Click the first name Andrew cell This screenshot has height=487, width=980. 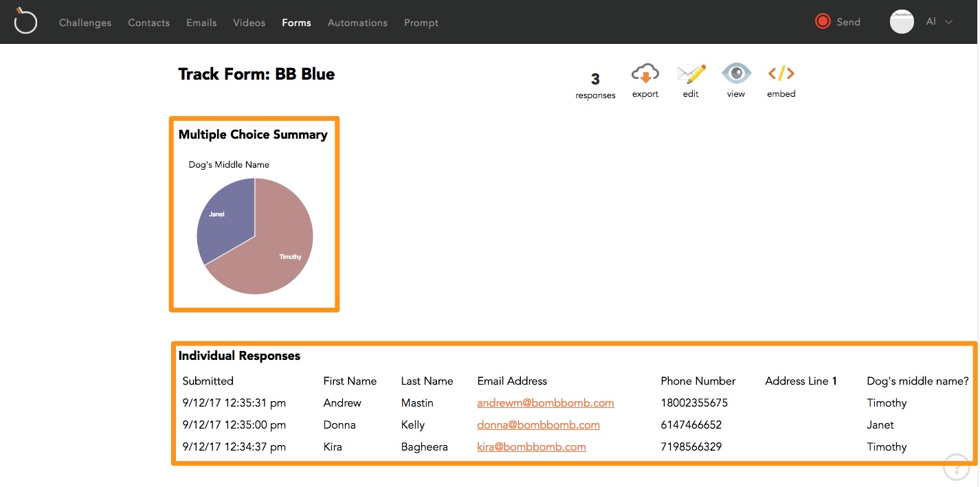tap(342, 403)
